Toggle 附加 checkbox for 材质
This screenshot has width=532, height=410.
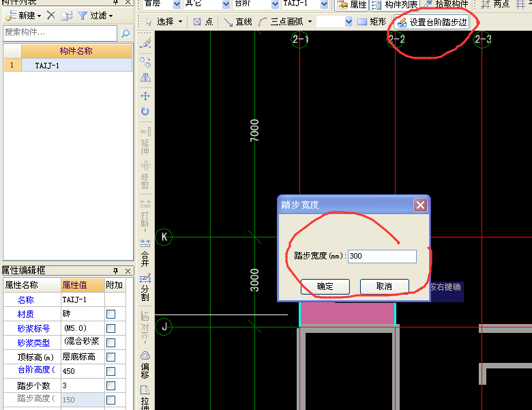click(110, 314)
